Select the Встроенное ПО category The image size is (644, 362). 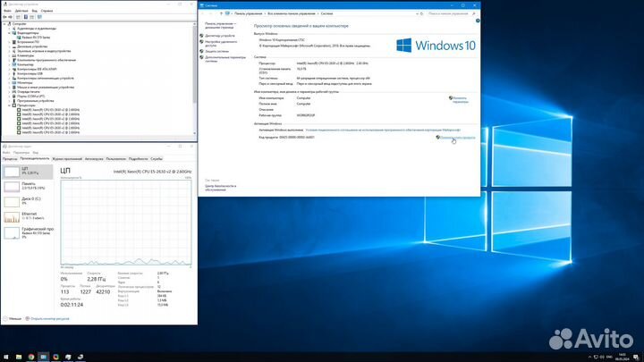point(28,42)
